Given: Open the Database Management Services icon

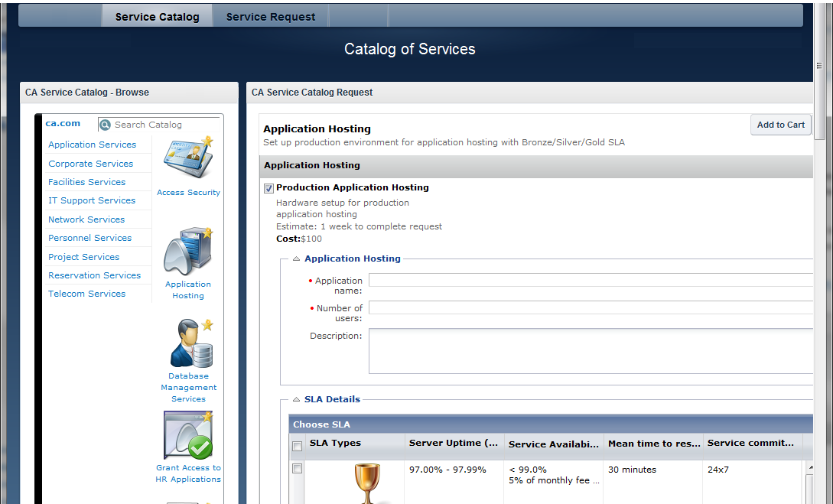Looking at the screenshot, I should (189, 343).
